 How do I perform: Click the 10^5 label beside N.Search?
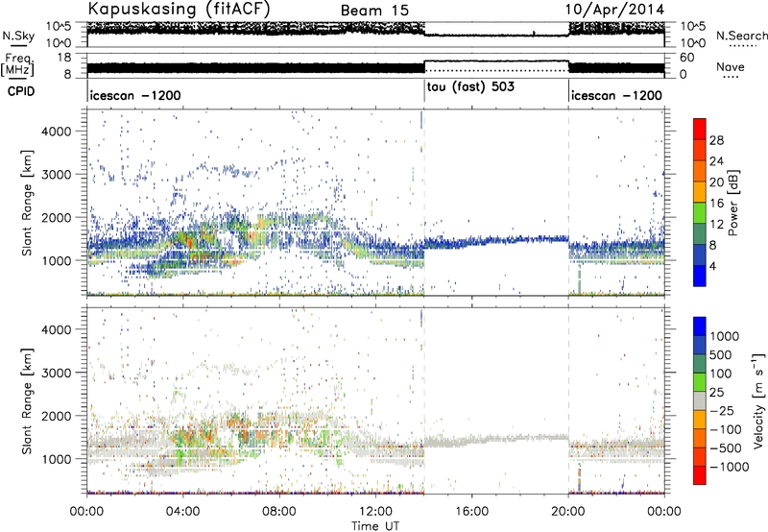click(692, 27)
